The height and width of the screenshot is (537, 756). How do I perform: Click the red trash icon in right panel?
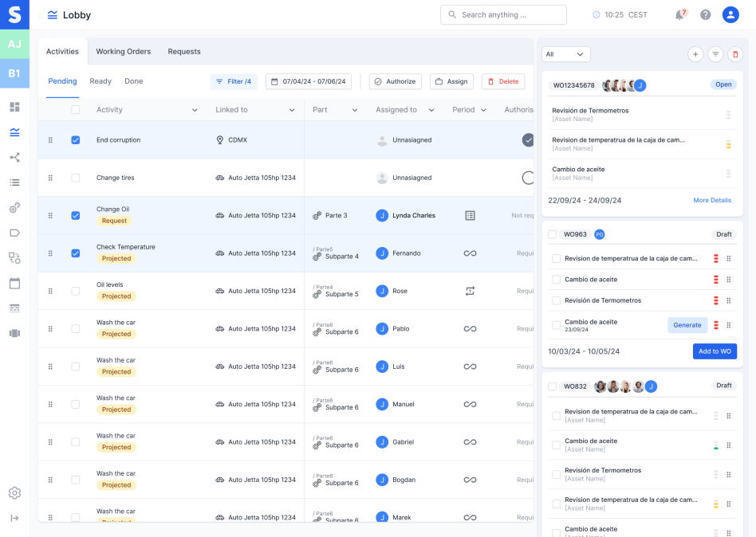(735, 54)
